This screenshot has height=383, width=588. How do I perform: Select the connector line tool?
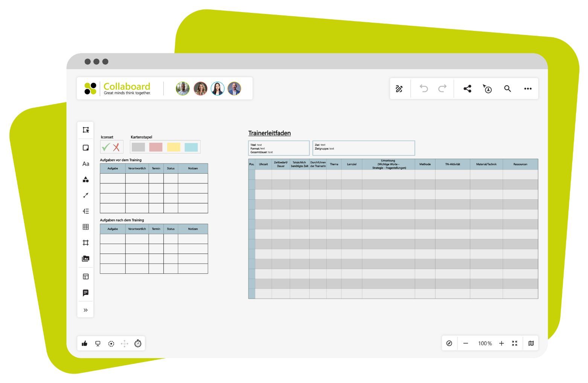coord(85,195)
